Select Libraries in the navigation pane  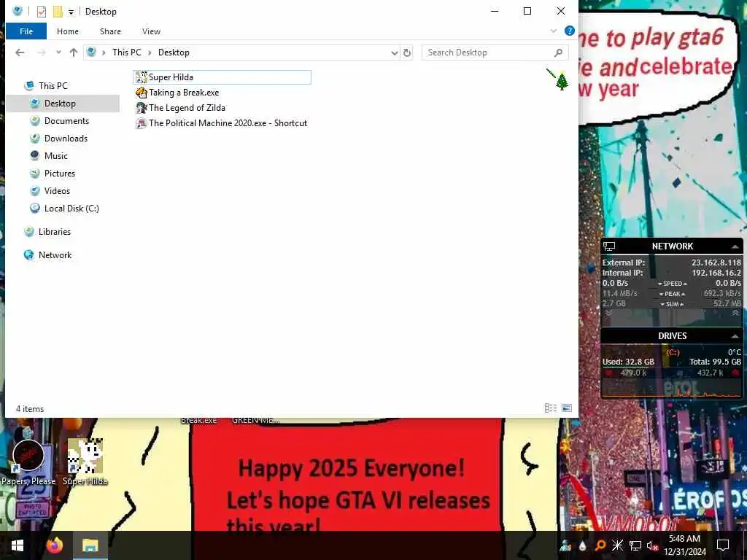coord(54,232)
